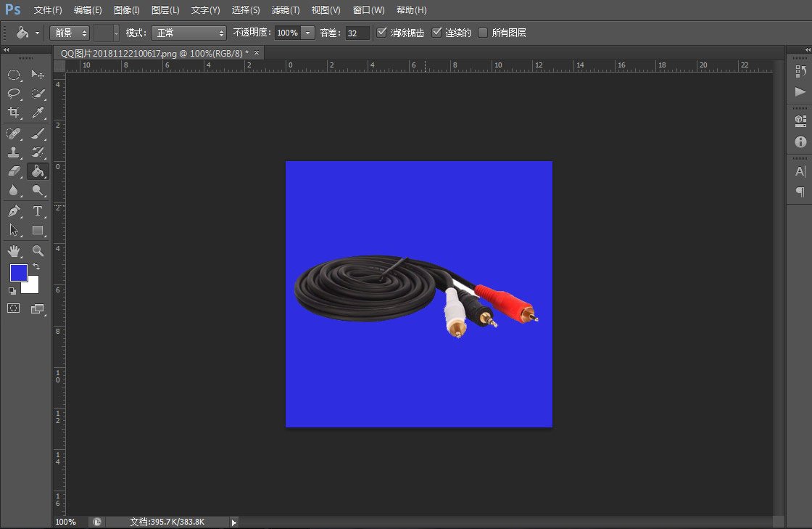812x529 pixels.
Task: Select the Eyedropper tool
Action: pyautogui.click(x=38, y=112)
